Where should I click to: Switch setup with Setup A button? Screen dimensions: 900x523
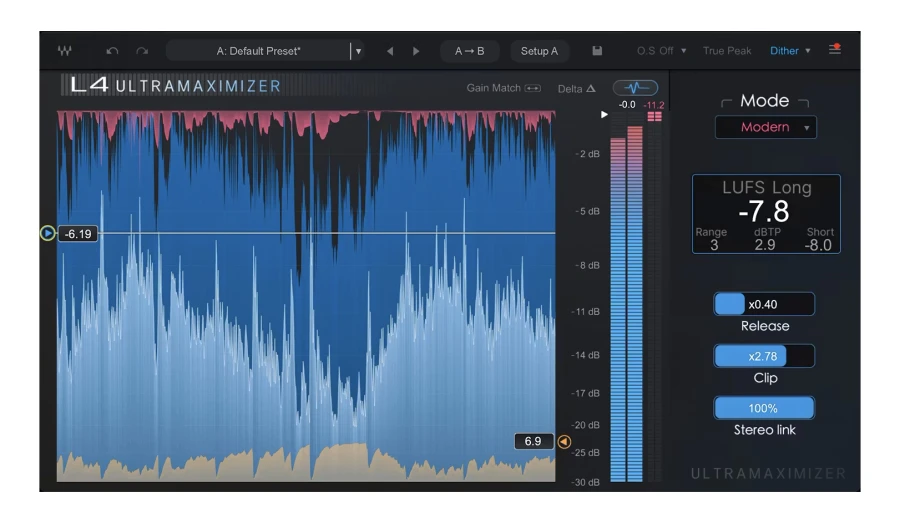click(x=539, y=51)
